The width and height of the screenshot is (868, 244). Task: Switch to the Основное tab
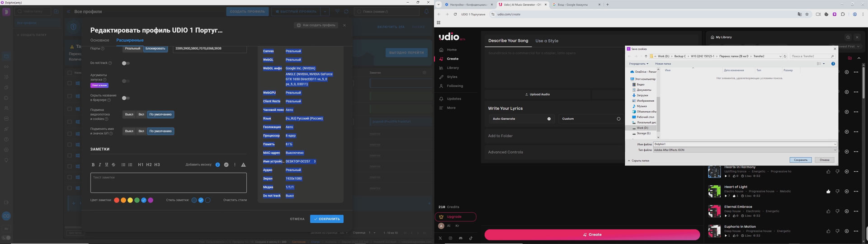coord(100,40)
